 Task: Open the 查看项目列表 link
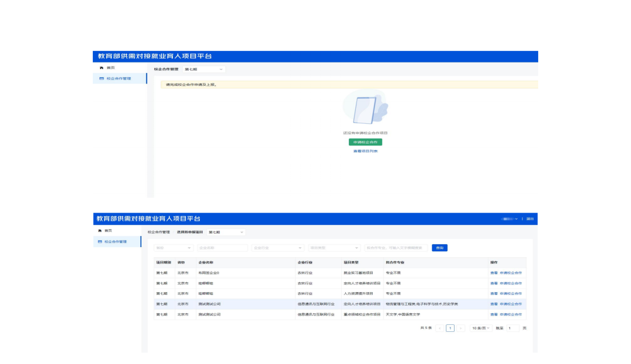coord(365,151)
